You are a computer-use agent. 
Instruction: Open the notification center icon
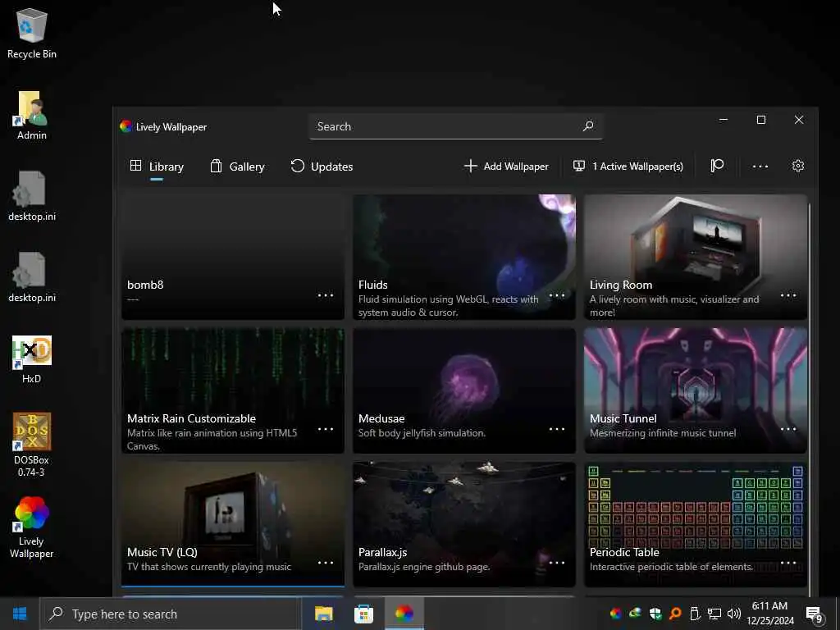coord(815,614)
